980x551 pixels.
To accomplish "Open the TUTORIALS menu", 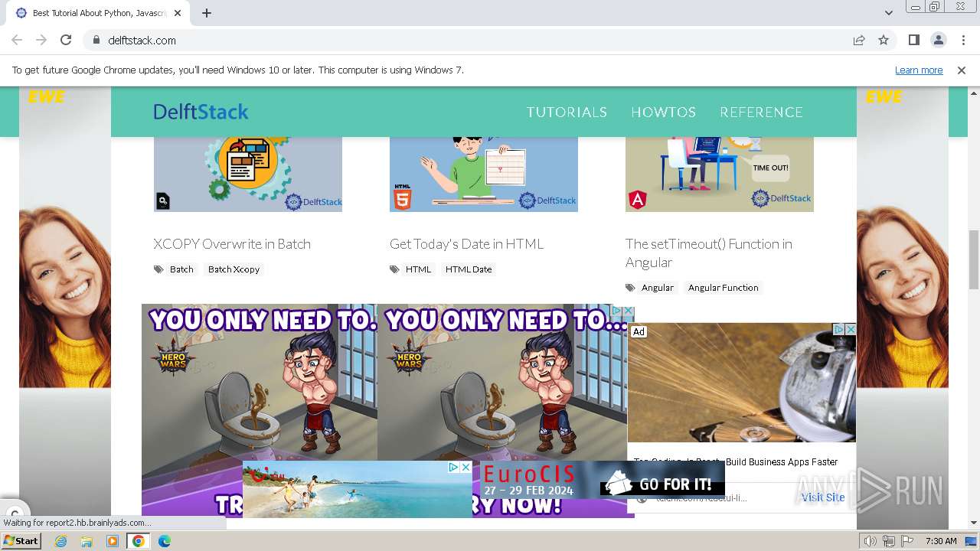I will click(x=567, y=112).
